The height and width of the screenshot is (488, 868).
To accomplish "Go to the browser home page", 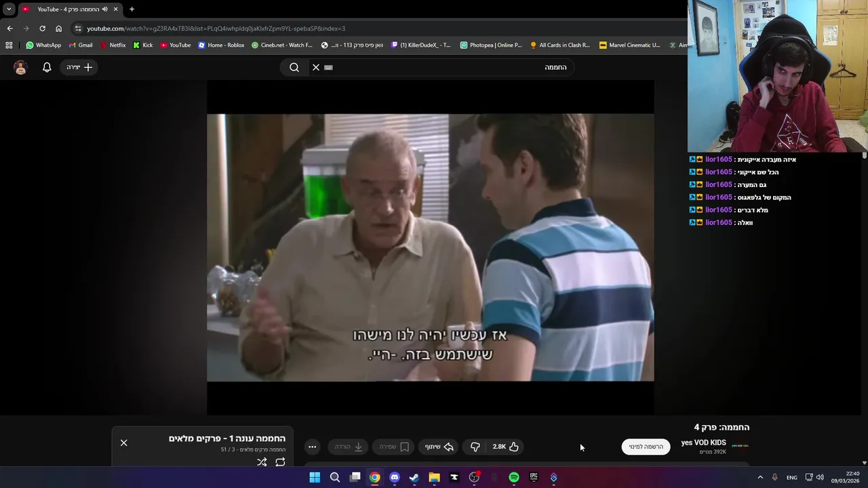I will tap(59, 28).
